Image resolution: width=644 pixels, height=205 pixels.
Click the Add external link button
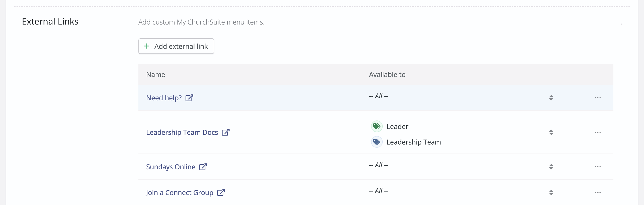click(176, 46)
